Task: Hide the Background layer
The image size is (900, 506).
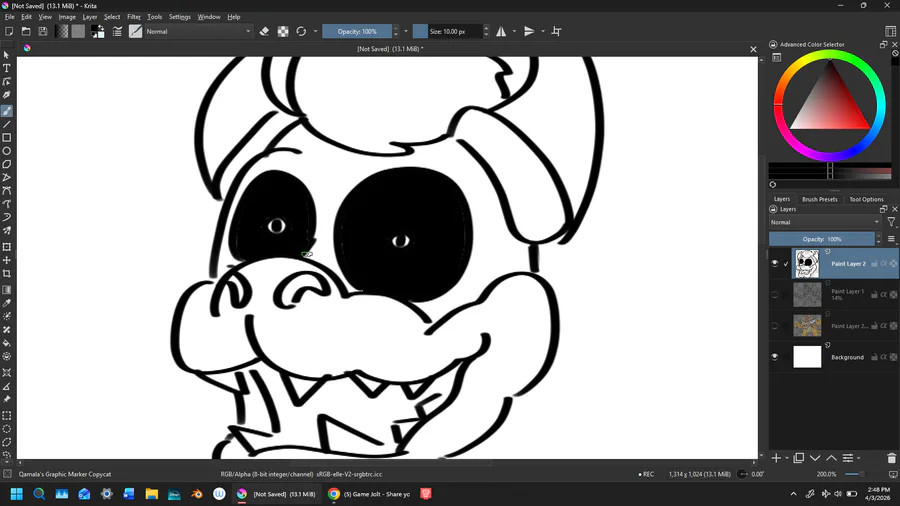Action: pyautogui.click(x=774, y=357)
